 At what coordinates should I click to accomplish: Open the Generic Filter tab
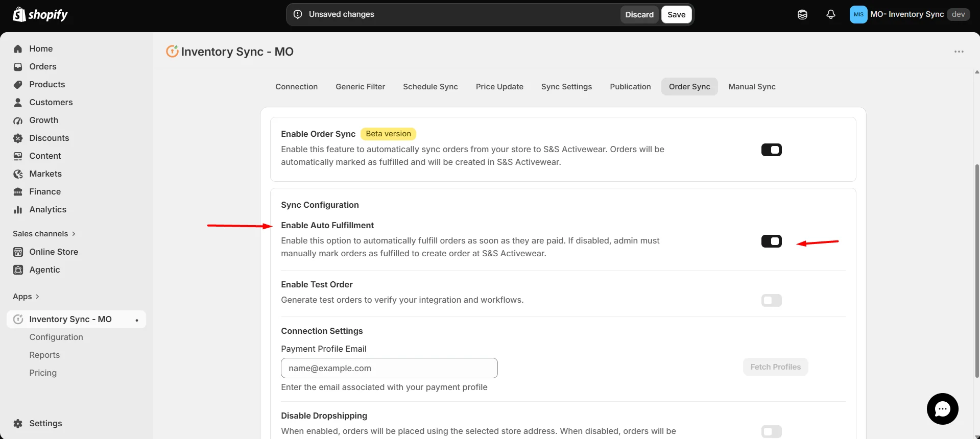pos(360,87)
